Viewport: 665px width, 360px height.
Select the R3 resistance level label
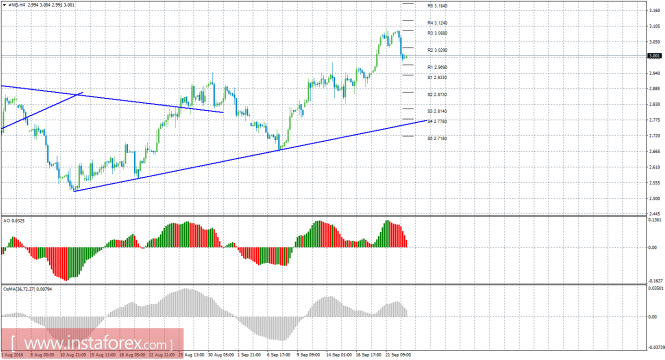(437, 33)
